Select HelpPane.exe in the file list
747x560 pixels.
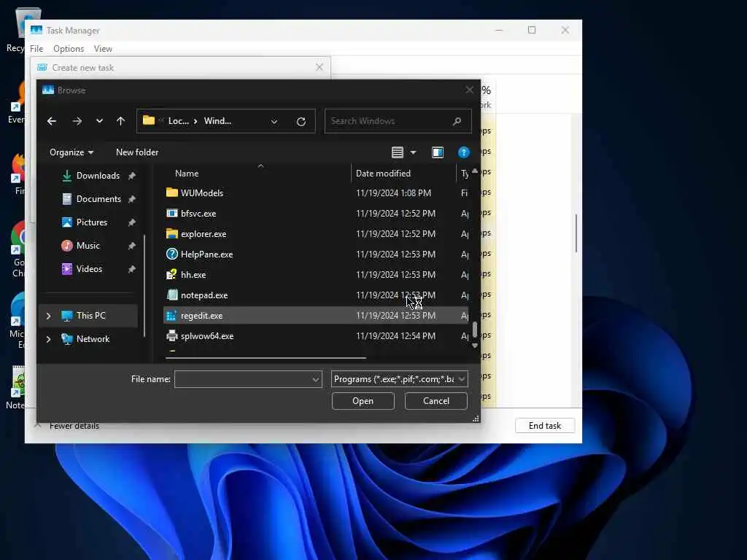point(317,254)
